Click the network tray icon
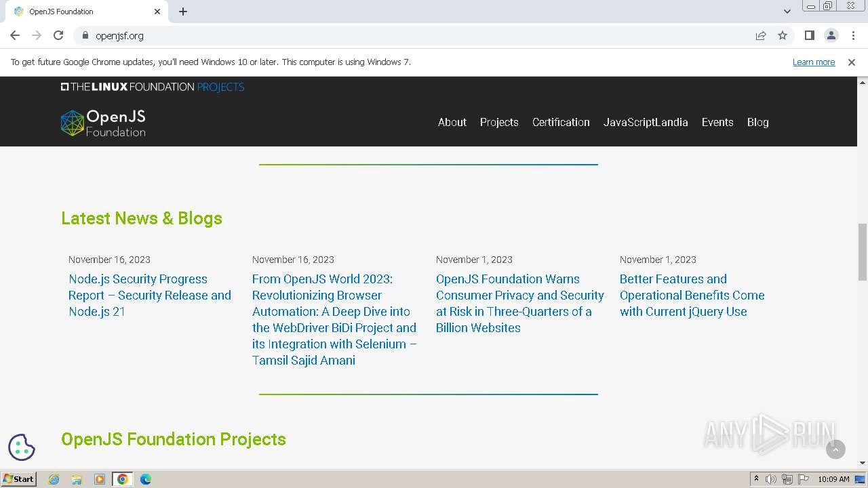Image resolution: width=868 pixels, height=488 pixels. 787,479
